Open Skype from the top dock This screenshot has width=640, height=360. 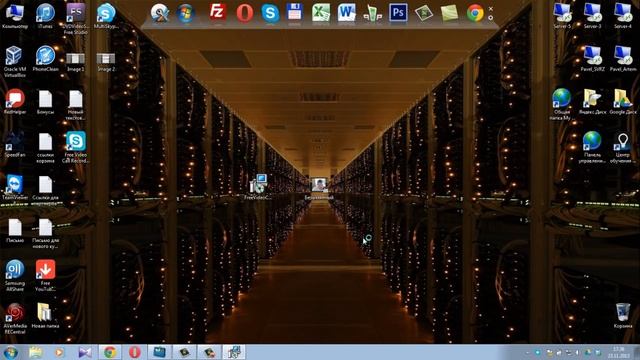pyautogui.click(x=270, y=13)
